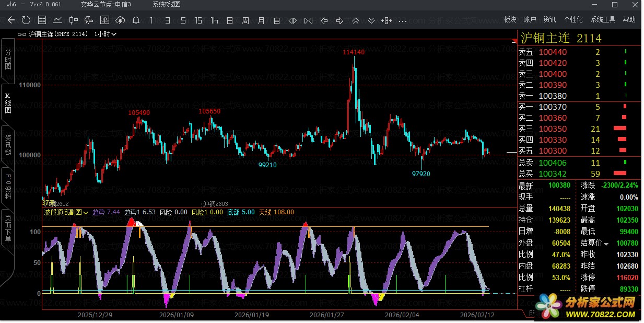The height and width of the screenshot is (323, 644).
Task: Click the cloud sync icon
Action: click(x=120, y=20)
